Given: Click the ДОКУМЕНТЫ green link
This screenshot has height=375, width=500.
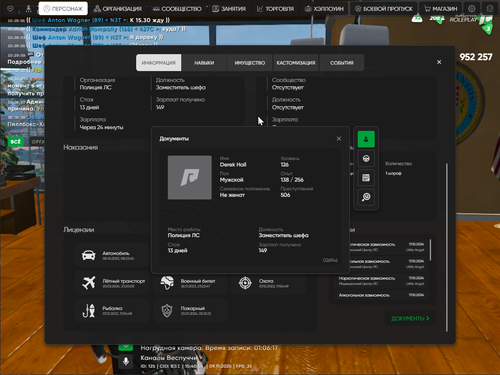Looking at the screenshot, I should (x=410, y=319).
